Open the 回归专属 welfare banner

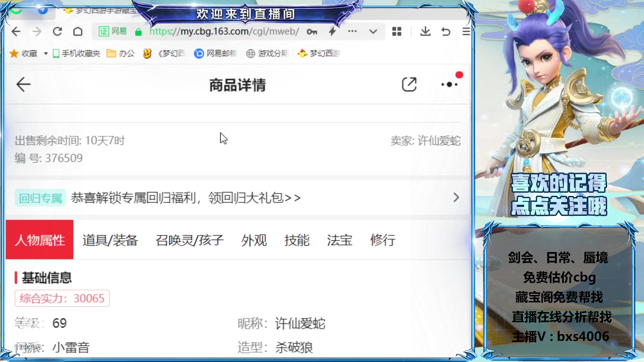click(238, 198)
